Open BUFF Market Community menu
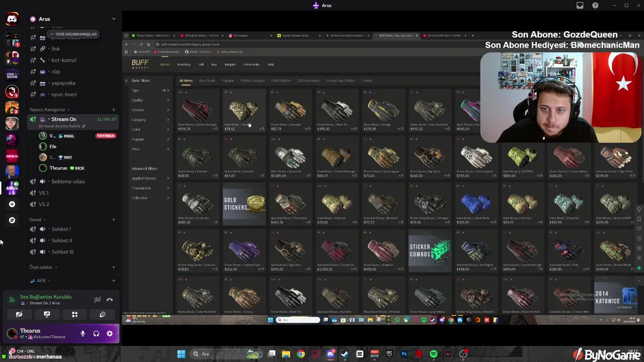The width and height of the screenshot is (644, 362). (x=252, y=64)
